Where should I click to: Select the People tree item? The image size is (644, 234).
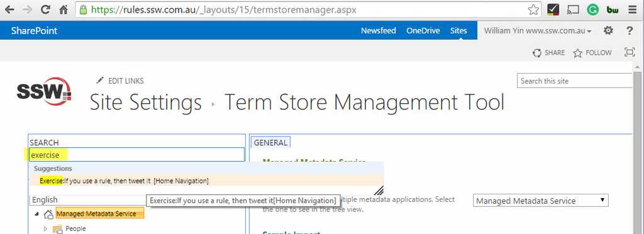tap(75, 229)
